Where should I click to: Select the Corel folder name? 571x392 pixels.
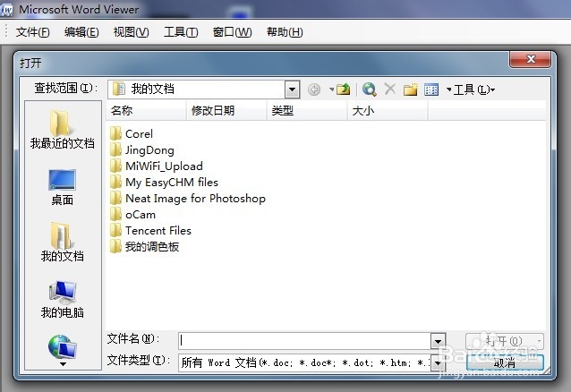139,134
